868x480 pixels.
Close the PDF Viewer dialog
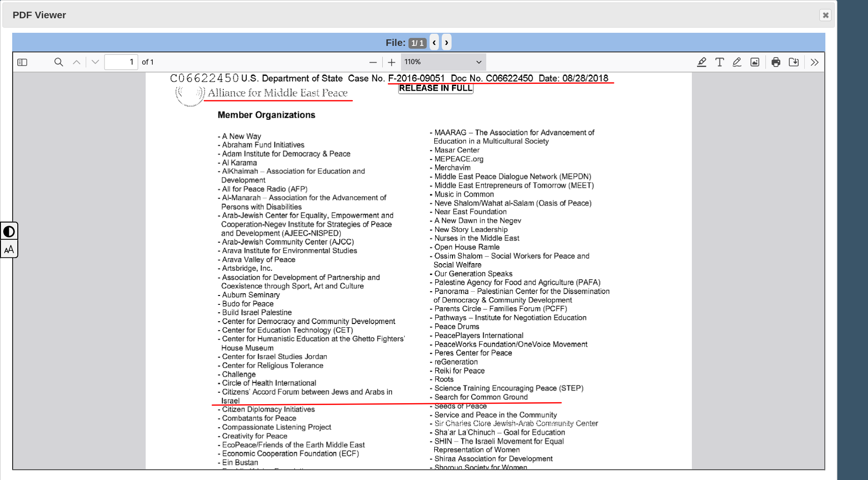(825, 15)
